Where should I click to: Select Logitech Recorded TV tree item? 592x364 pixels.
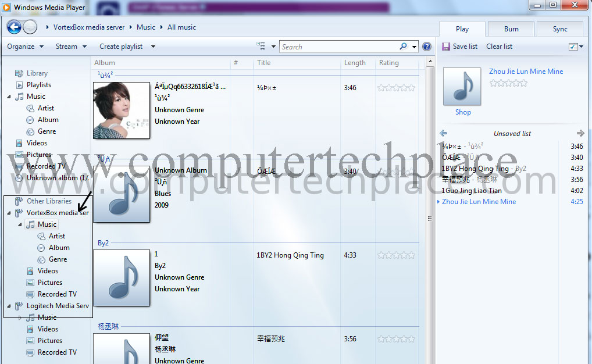coord(57,352)
